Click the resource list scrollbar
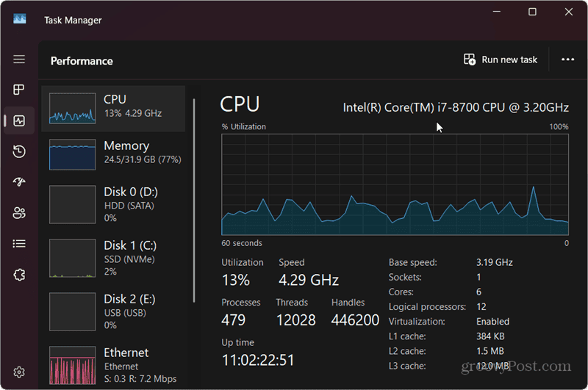The width and height of the screenshot is (588, 390). coord(194,201)
